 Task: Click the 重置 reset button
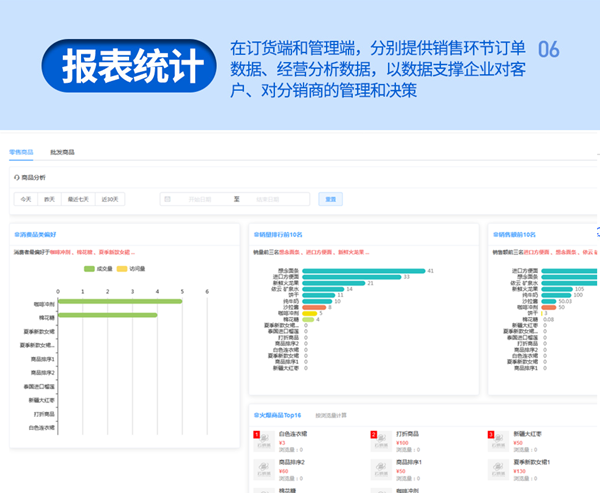331,199
